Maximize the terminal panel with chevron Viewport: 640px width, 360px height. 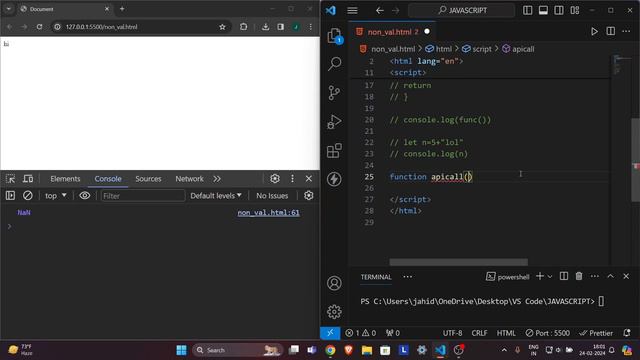(610, 276)
